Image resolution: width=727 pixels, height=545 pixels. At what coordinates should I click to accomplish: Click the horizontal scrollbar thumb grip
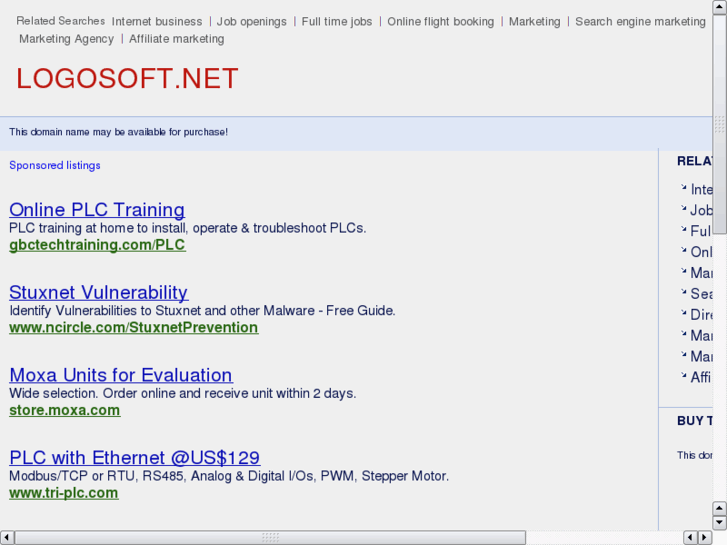click(270, 537)
